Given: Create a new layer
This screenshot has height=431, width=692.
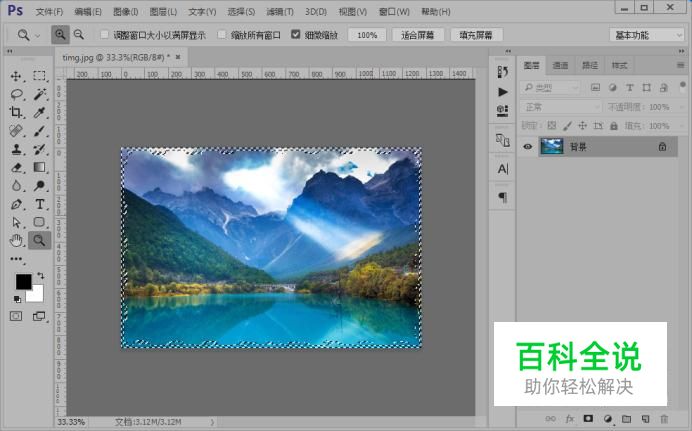Looking at the screenshot, I should (646, 419).
